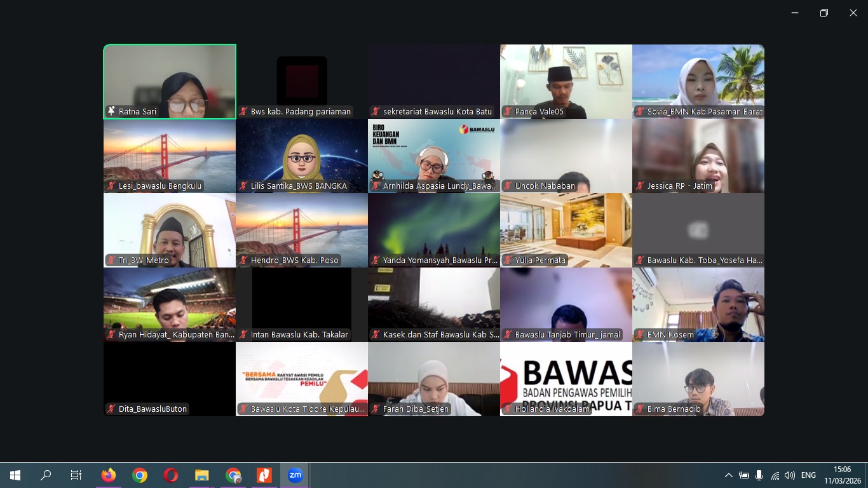Click the microphone icon in the system tray

click(760, 475)
